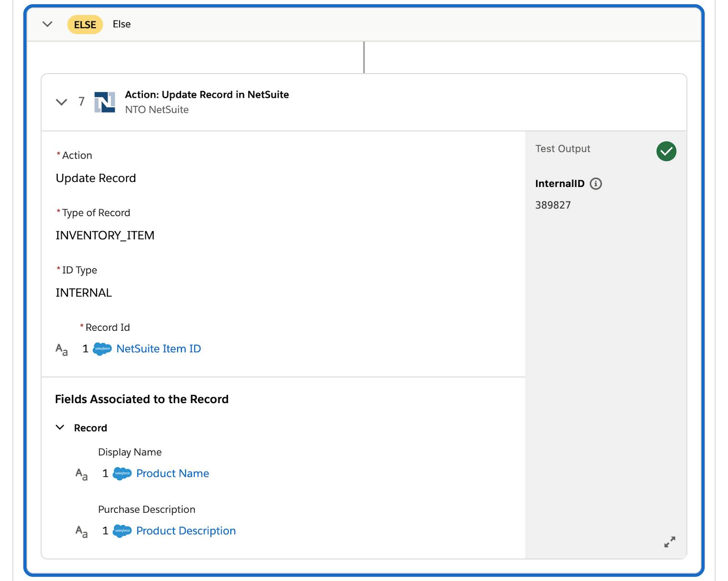
Task: Click Aa text icon for Purchase Description
Action: click(82, 532)
